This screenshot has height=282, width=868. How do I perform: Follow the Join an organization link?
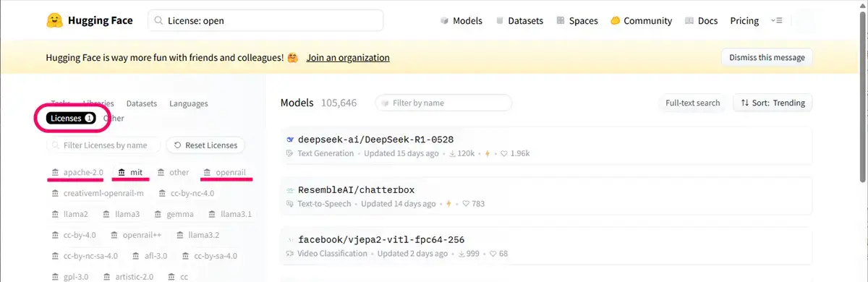click(x=348, y=57)
